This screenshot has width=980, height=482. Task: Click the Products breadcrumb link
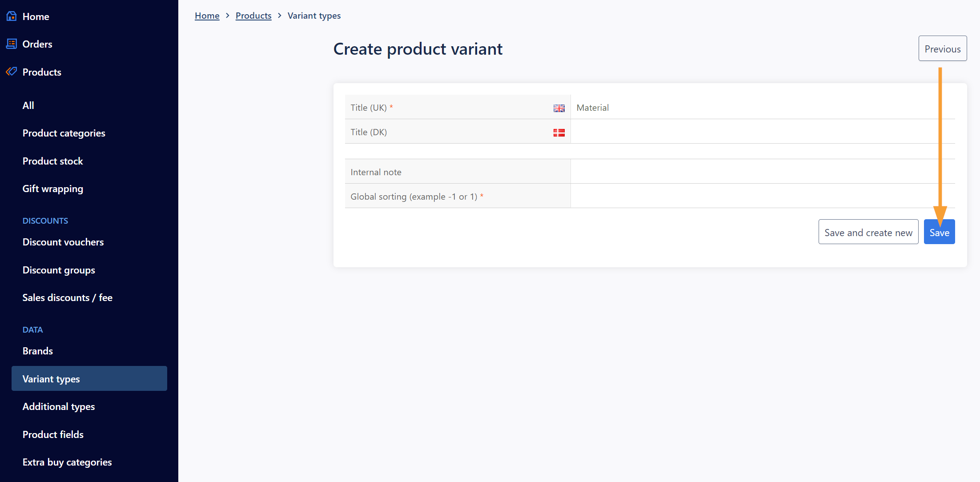pyautogui.click(x=253, y=15)
